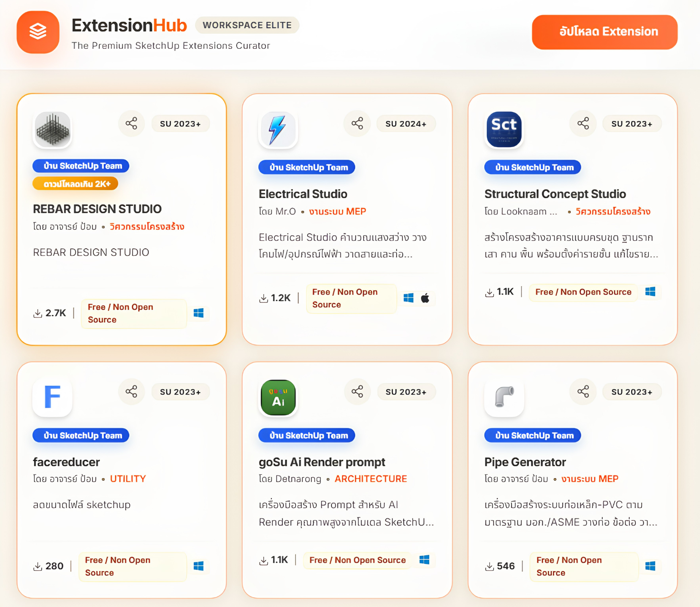
Task: Click the งานระบบ MEP category on Pipe Generator
Action: click(x=589, y=479)
